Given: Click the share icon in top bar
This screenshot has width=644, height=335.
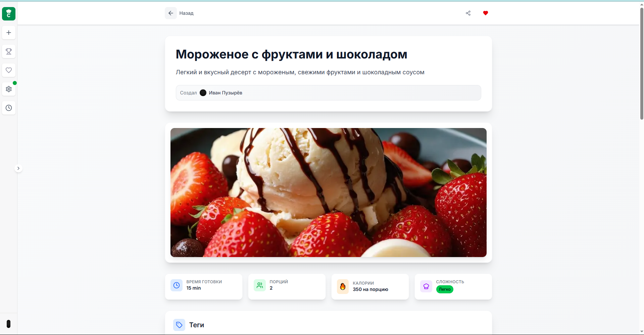Looking at the screenshot, I should [468, 13].
